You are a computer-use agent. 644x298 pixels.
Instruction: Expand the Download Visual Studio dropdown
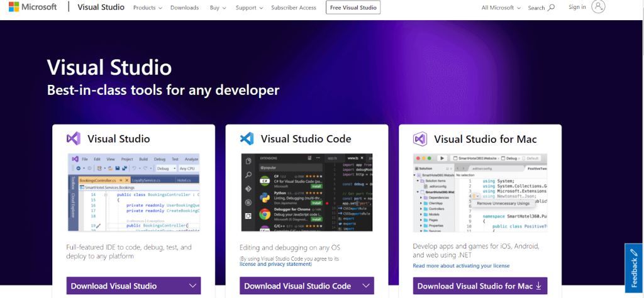point(133,285)
